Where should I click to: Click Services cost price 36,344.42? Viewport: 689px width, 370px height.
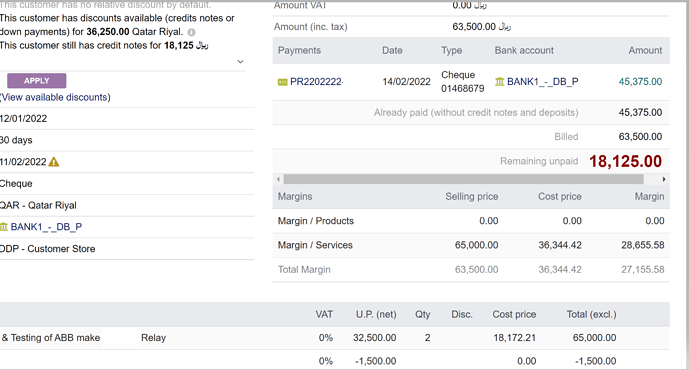560,245
